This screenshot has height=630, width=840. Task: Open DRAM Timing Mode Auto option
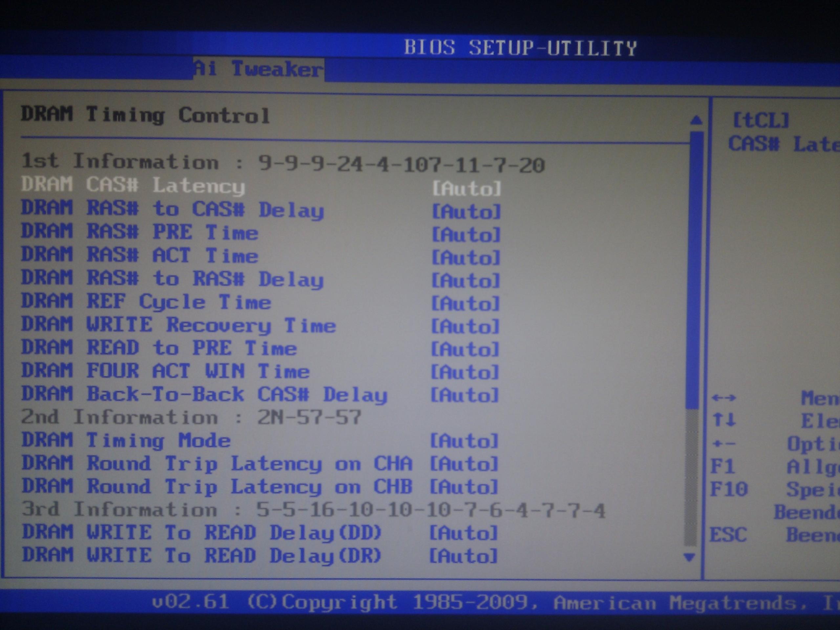point(464,441)
